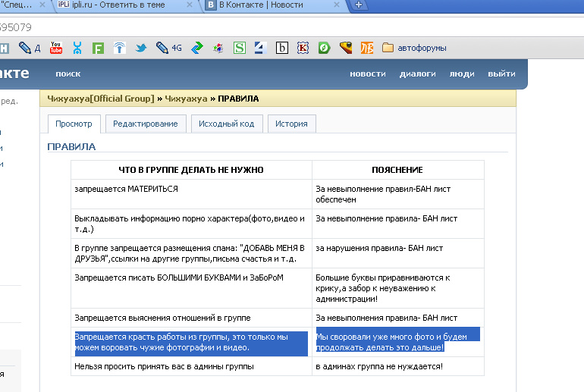584x392 pixels.
Task: Click the black-bordered b bookmark icon
Action: click(282, 48)
